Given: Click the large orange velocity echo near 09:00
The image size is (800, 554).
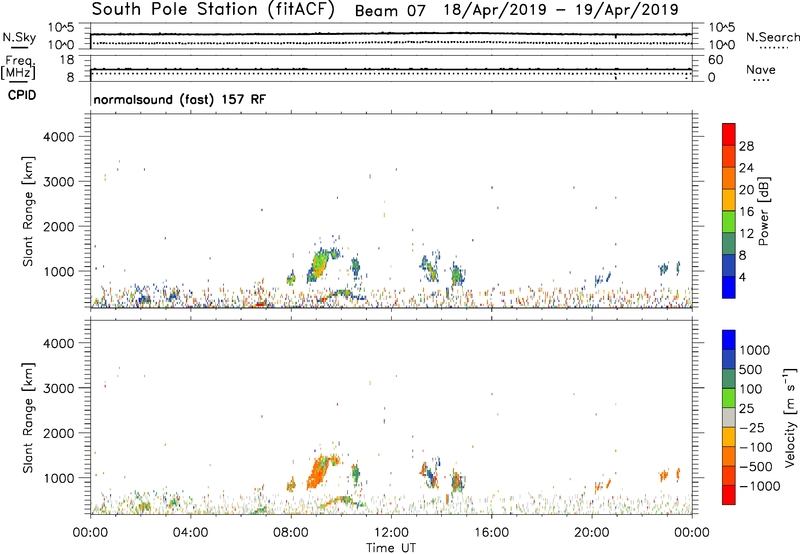Looking at the screenshot, I should pyautogui.click(x=319, y=472).
